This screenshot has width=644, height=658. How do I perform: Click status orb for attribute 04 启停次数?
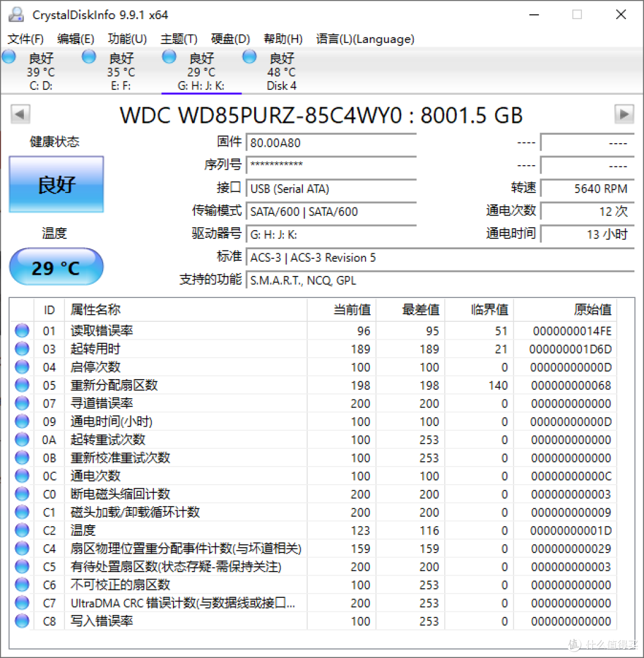pyautogui.click(x=22, y=367)
